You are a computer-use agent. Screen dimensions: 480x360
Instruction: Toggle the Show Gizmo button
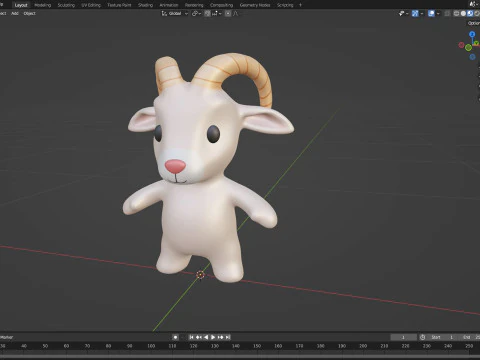pos(415,13)
